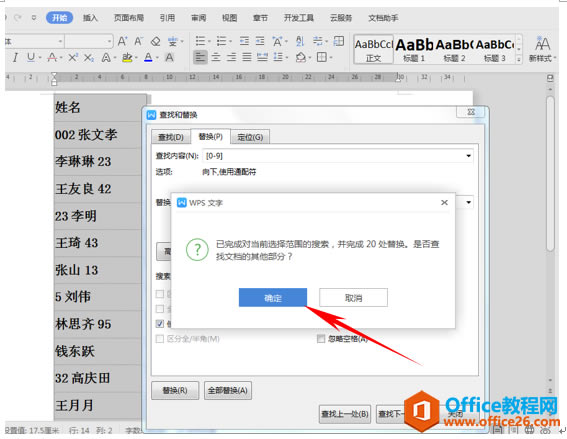This screenshot has height=439, width=567.
Task: Decrease the paragraph indent
Action: pyautogui.click(x=244, y=41)
